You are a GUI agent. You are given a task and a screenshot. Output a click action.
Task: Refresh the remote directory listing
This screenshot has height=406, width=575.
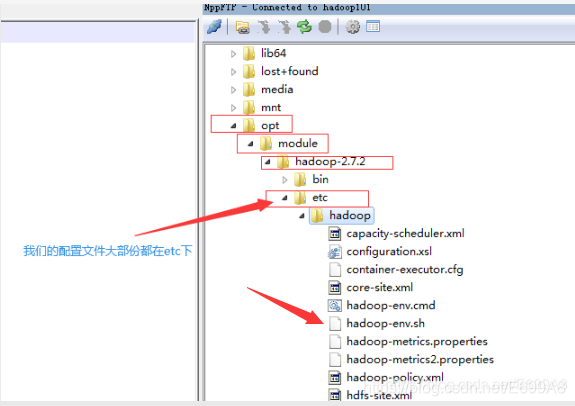click(x=304, y=27)
